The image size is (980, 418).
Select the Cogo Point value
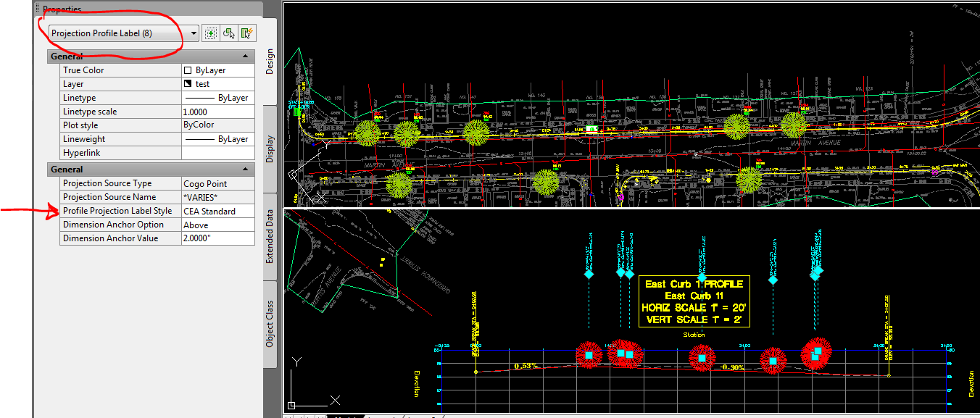[x=217, y=183]
